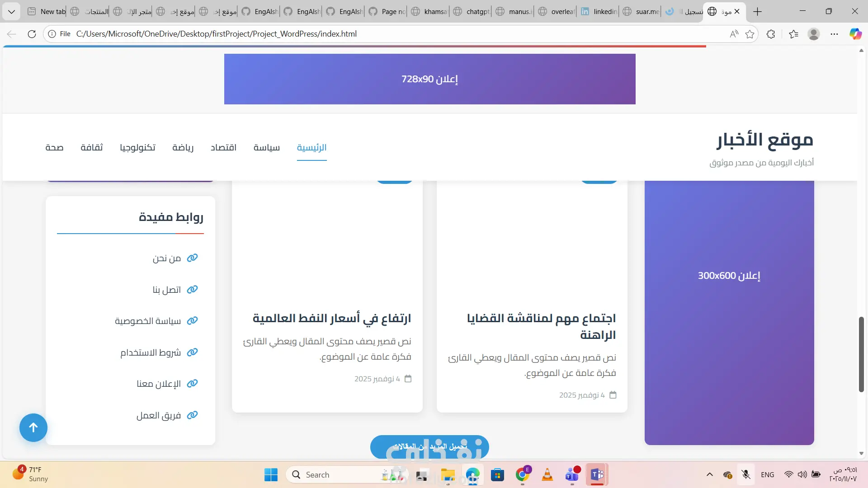Show hidden system tray icons chevron
Screen dimensions: 868x488
710,474
